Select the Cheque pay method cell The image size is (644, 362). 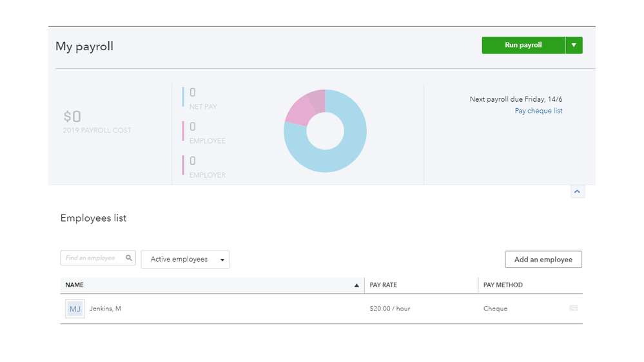point(495,309)
